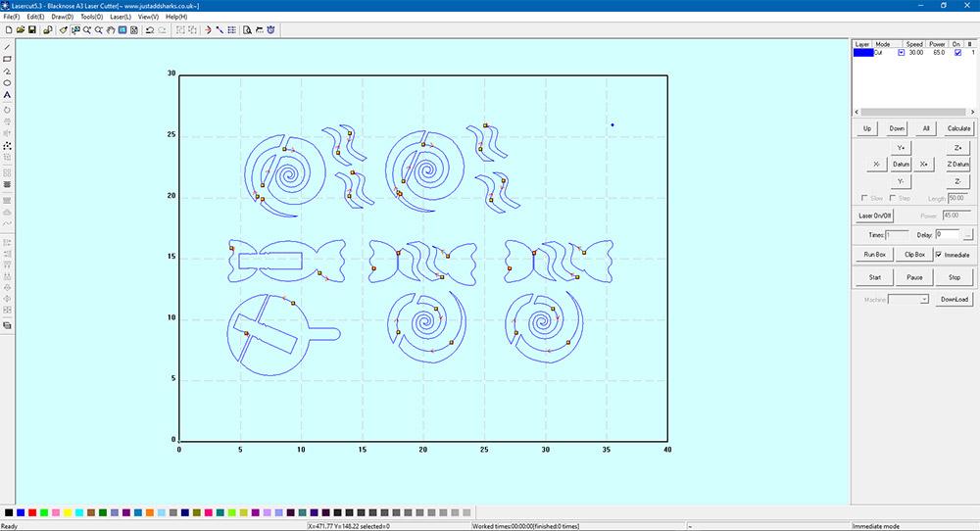
Task: Save file using floppy disk icon
Action: 32,30
